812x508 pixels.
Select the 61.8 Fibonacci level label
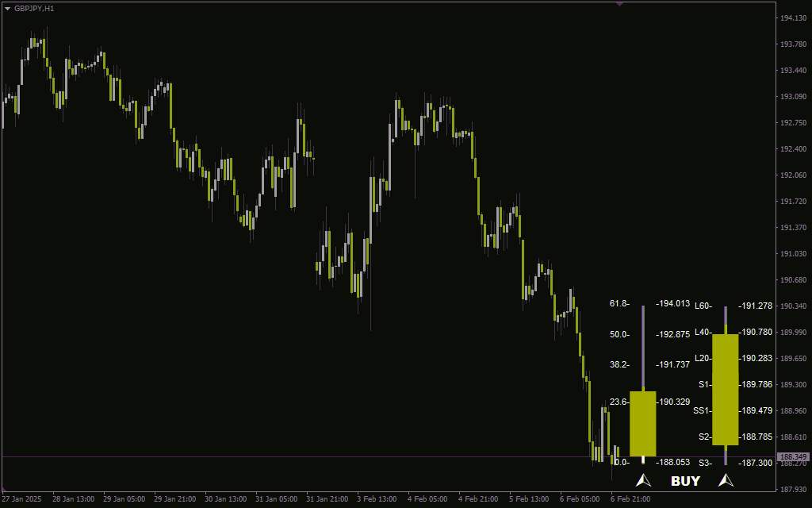point(619,303)
